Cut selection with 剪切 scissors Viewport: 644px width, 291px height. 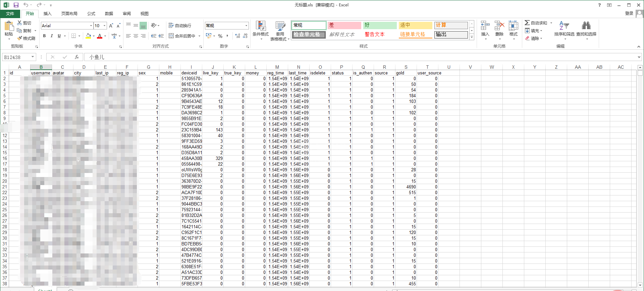24,23
